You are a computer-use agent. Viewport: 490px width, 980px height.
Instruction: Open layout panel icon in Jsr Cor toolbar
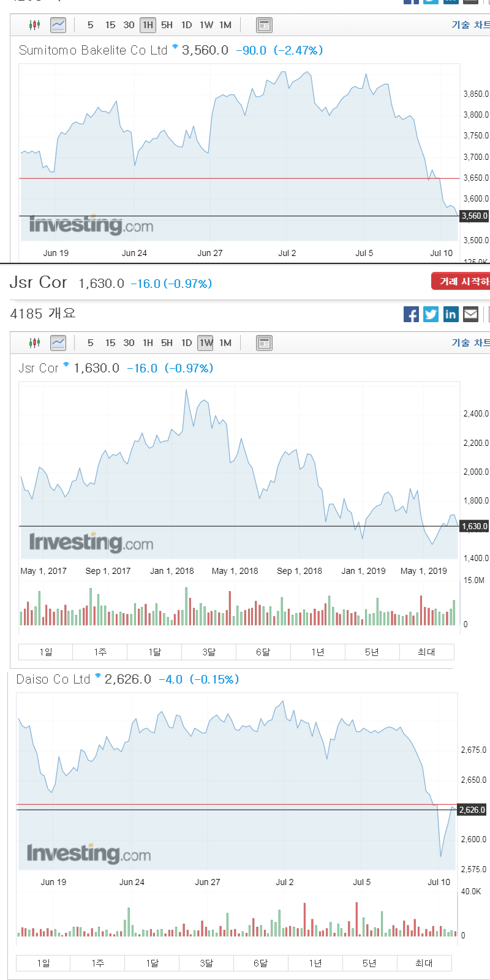coord(264,343)
